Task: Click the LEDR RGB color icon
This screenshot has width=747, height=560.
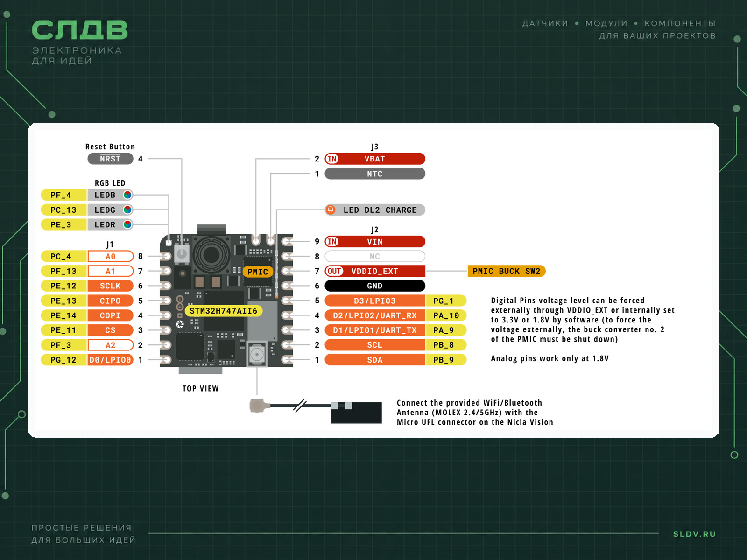Action: [x=127, y=224]
